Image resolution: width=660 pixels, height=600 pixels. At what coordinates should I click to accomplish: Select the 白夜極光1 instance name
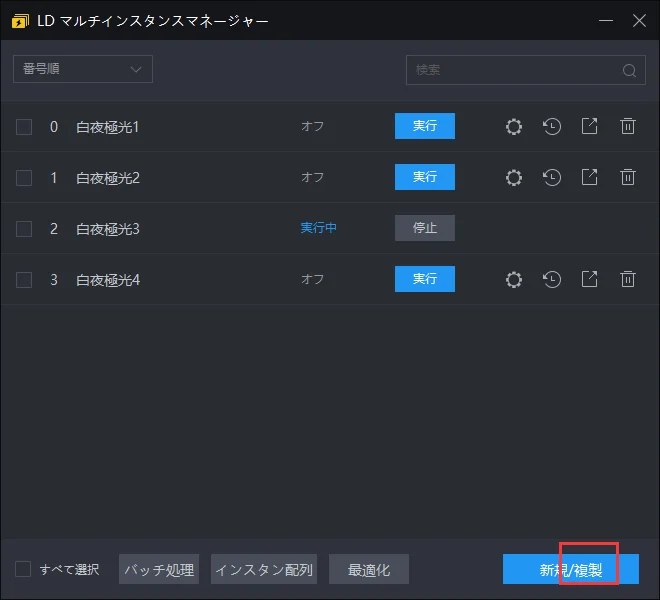[x=107, y=127]
